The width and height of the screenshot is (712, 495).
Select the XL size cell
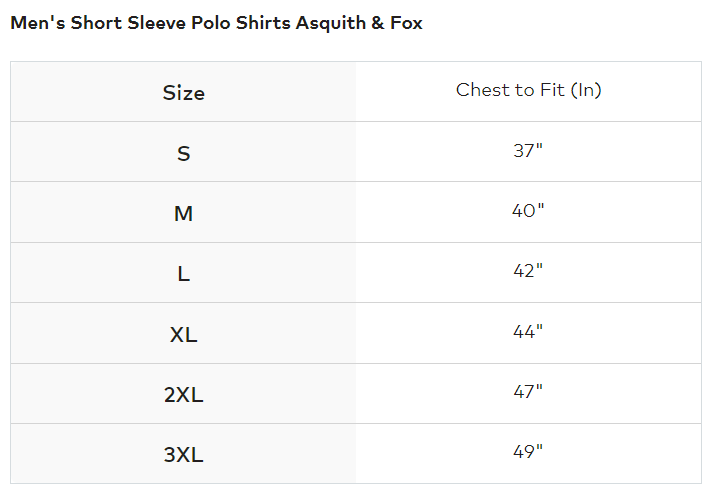183,335
